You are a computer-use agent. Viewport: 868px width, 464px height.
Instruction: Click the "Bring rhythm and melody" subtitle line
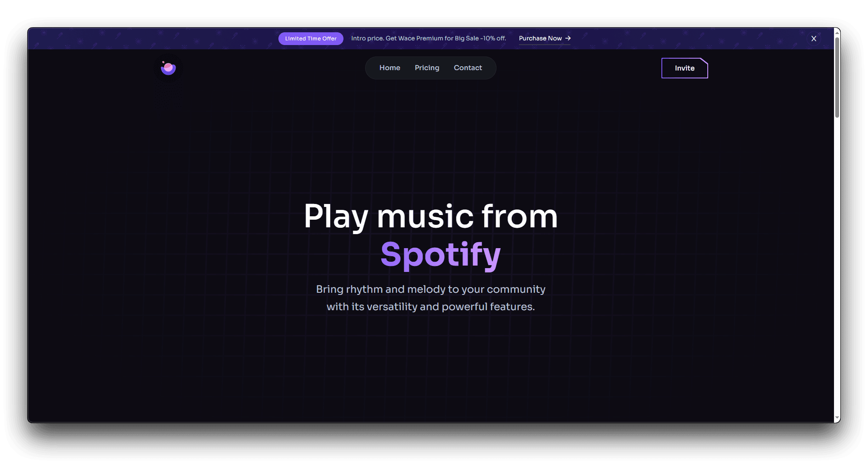coord(431,289)
